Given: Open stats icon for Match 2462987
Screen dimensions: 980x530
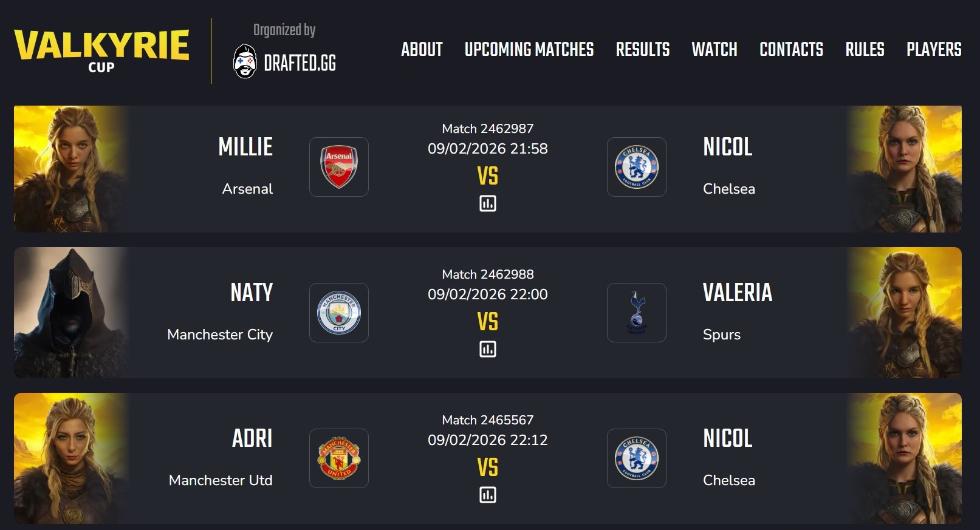Looking at the screenshot, I should 488,203.
